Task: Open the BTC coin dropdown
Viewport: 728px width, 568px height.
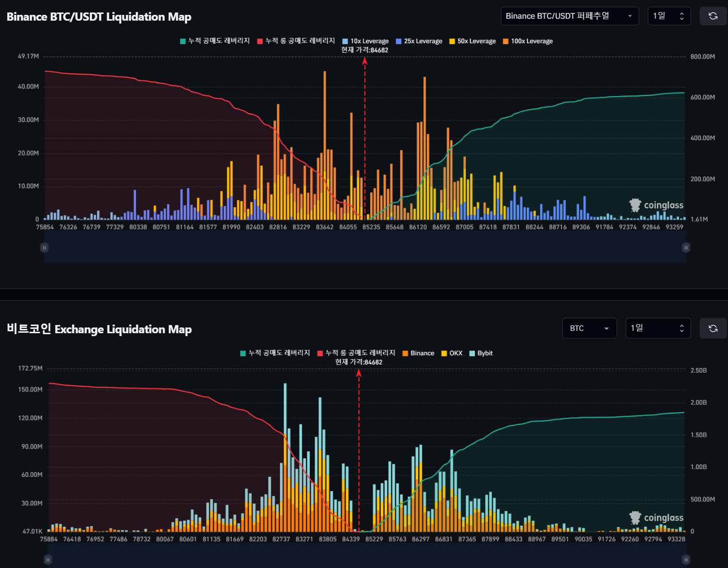Action: click(589, 328)
